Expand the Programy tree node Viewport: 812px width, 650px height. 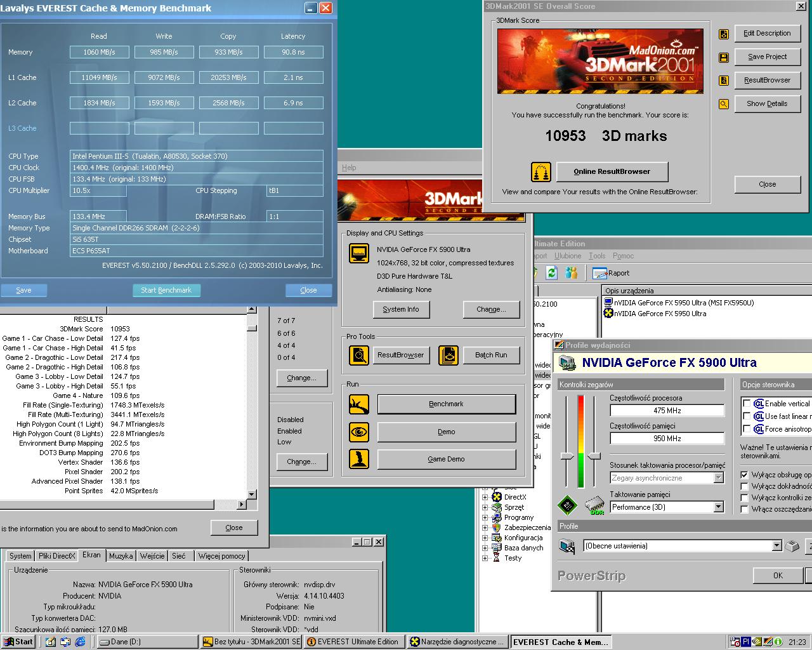click(x=485, y=517)
